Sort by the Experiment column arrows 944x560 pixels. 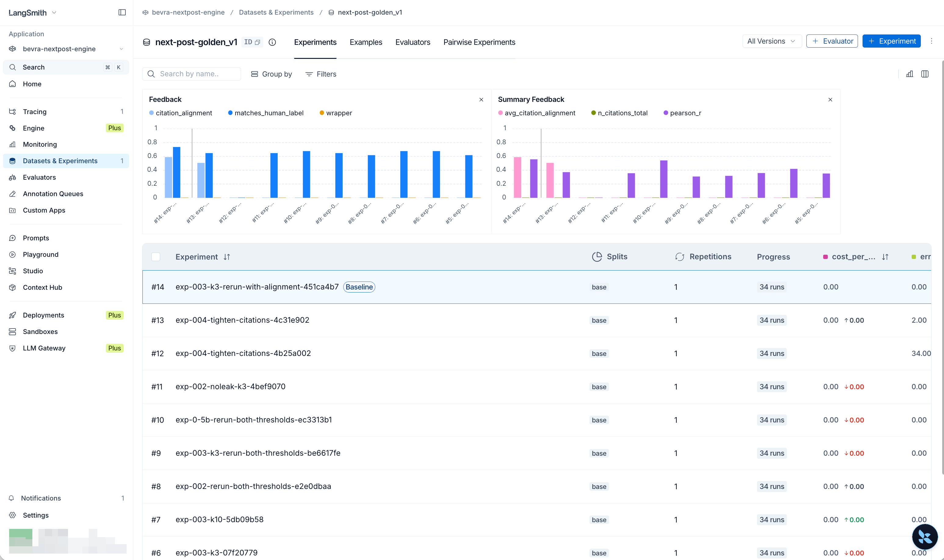pyautogui.click(x=227, y=257)
